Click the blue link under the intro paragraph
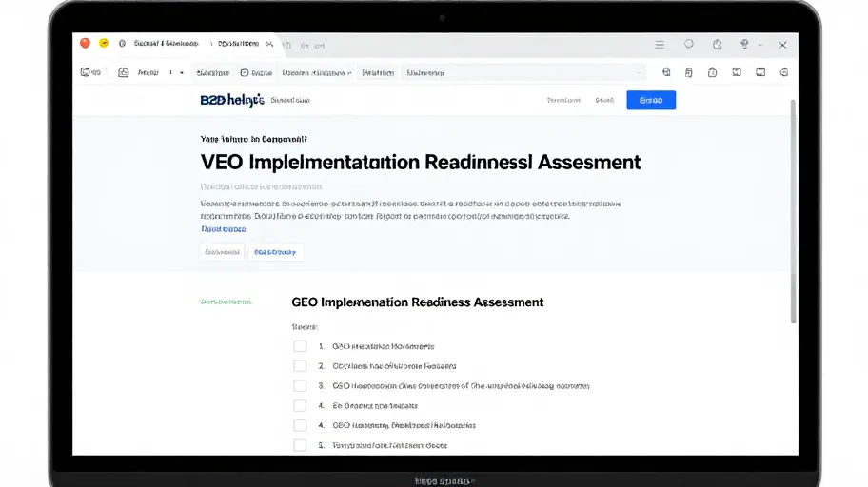The image size is (868, 487). point(223,229)
